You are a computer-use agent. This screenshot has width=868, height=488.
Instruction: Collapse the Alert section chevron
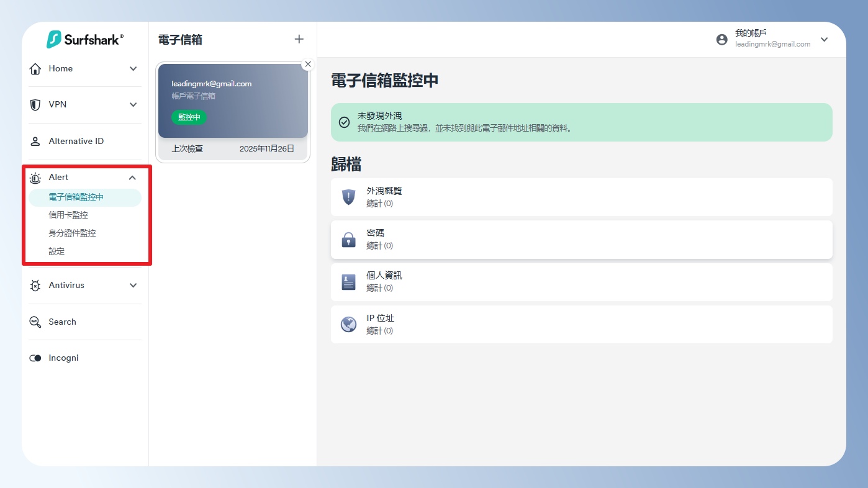click(132, 178)
